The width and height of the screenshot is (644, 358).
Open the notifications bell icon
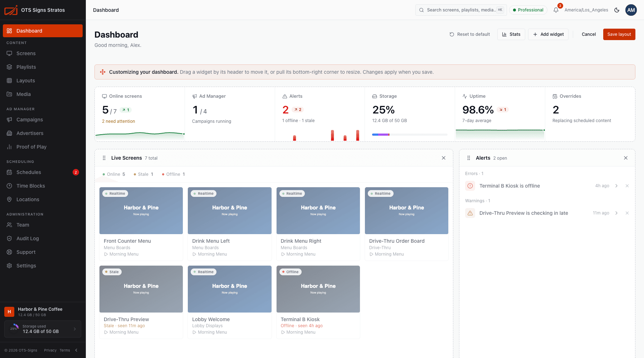(556, 10)
